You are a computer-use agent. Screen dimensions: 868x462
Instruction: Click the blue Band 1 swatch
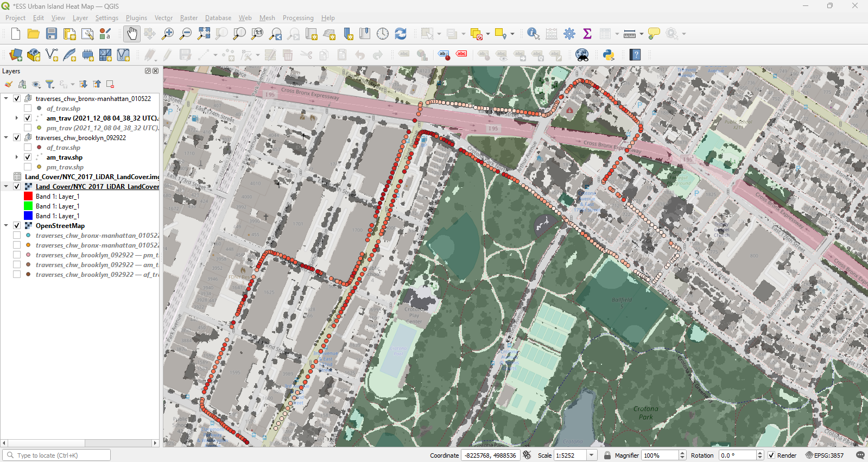28,216
